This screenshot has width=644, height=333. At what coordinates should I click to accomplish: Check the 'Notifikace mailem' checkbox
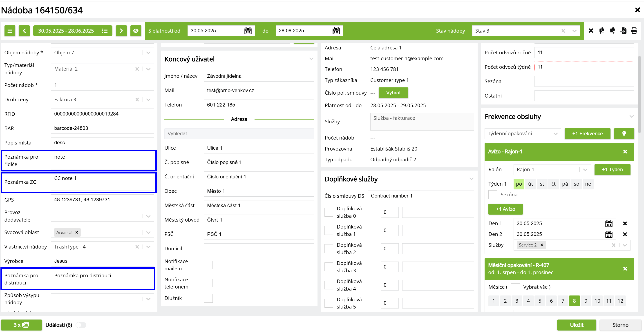tap(208, 265)
